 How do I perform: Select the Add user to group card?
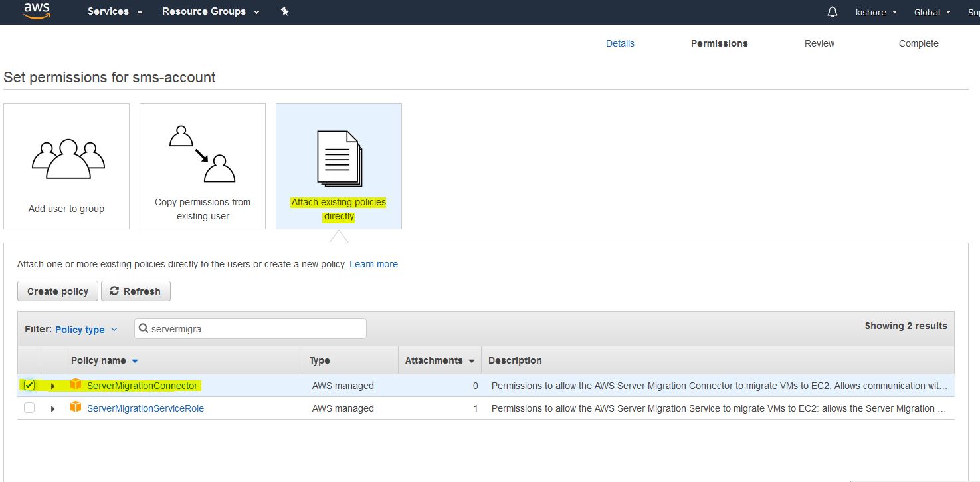[66, 166]
